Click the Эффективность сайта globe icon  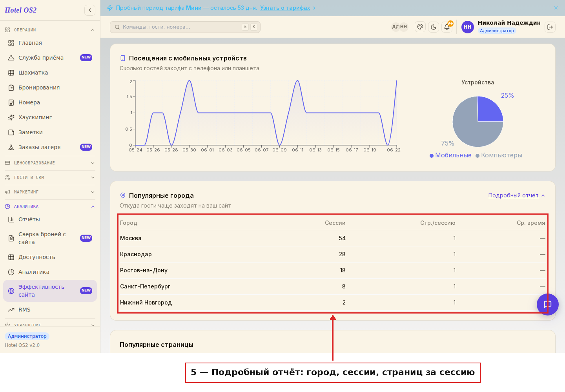tap(11, 291)
